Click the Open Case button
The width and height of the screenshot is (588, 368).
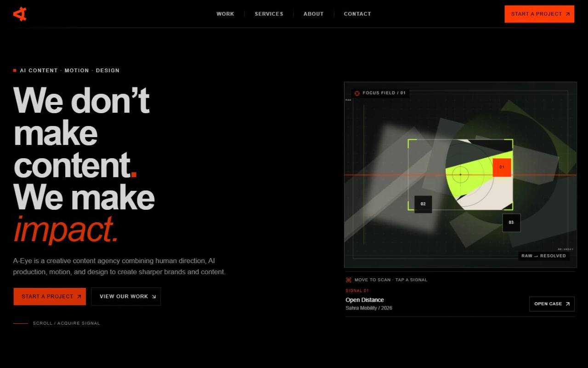(552, 304)
